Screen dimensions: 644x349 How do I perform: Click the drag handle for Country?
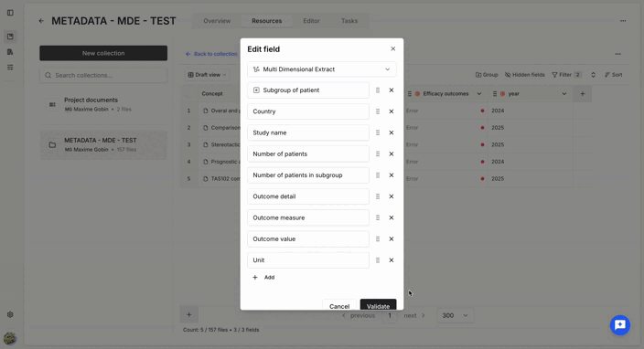[378, 111]
